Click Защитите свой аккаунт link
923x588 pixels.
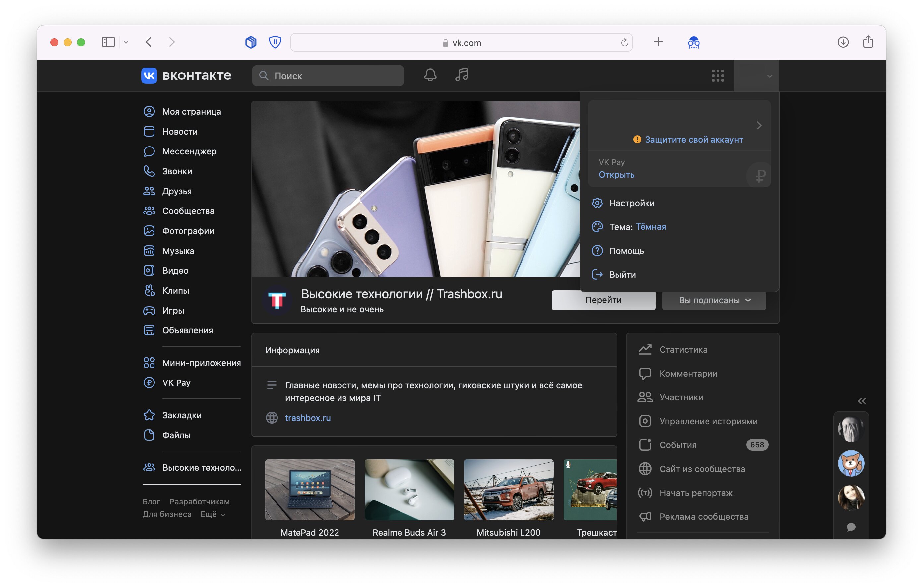(694, 140)
